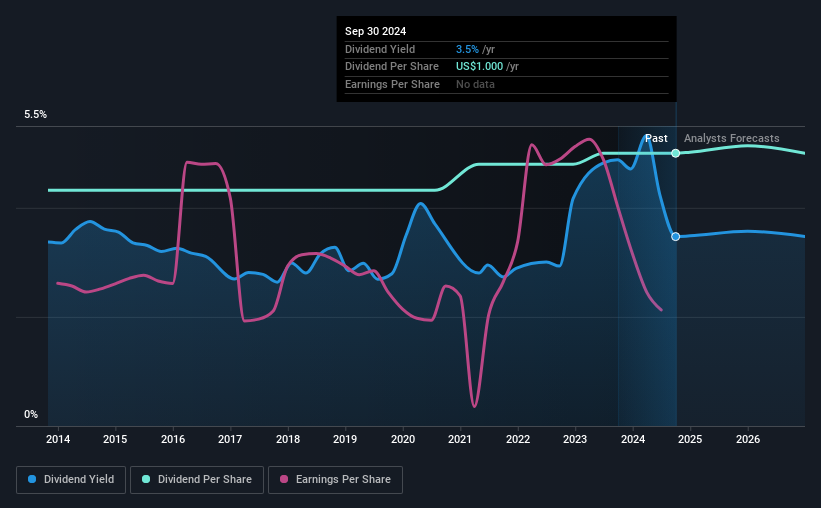This screenshot has width=821, height=508.
Task: Select the Dividend Yield data point marker
Action: point(676,237)
